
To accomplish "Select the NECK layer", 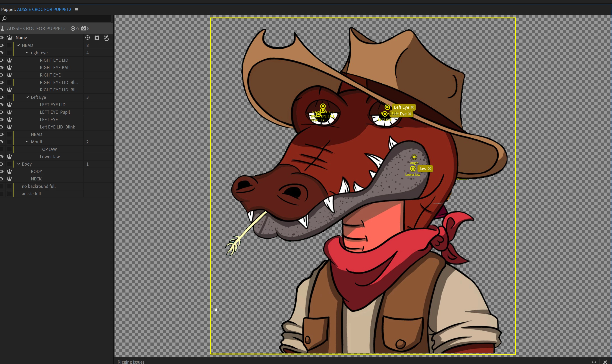I will pyautogui.click(x=36, y=179).
